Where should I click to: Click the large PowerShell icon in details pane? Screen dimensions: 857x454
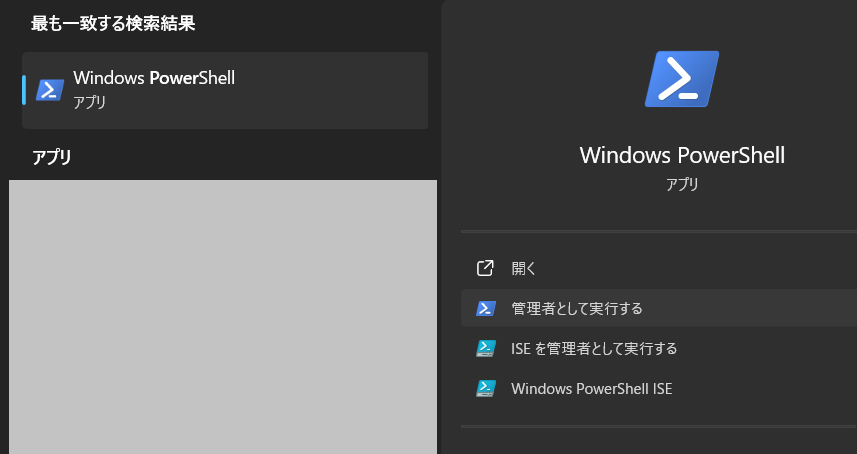point(682,79)
